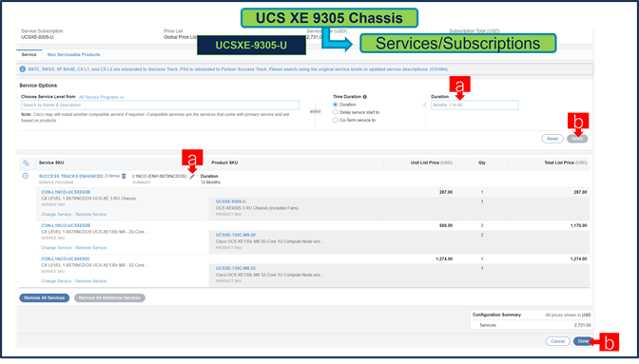The image size is (639, 364).
Task: Click Remove All Services button
Action: pos(45,298)
